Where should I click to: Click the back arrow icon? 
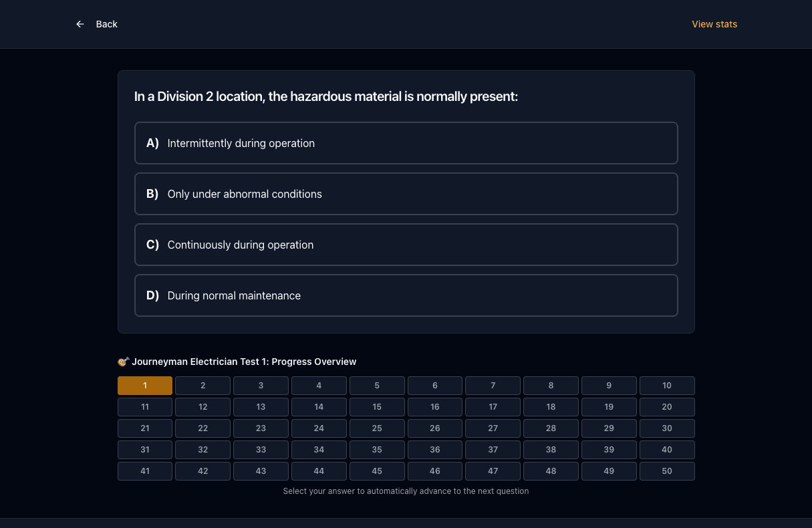(80, 24)
